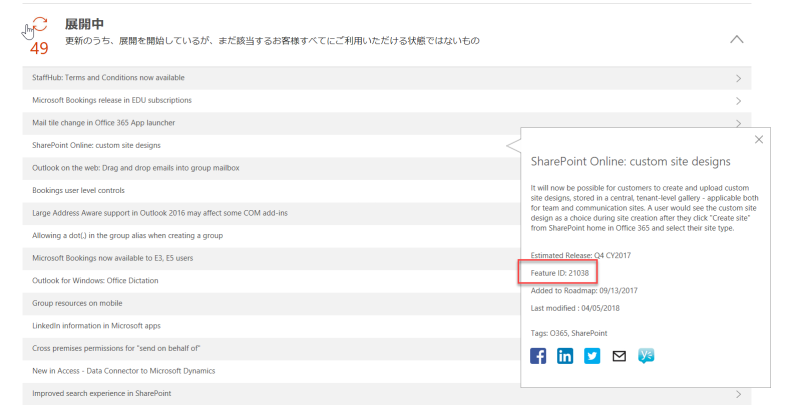
Task: Share the feature on Facebook
Action: point(538,356)
